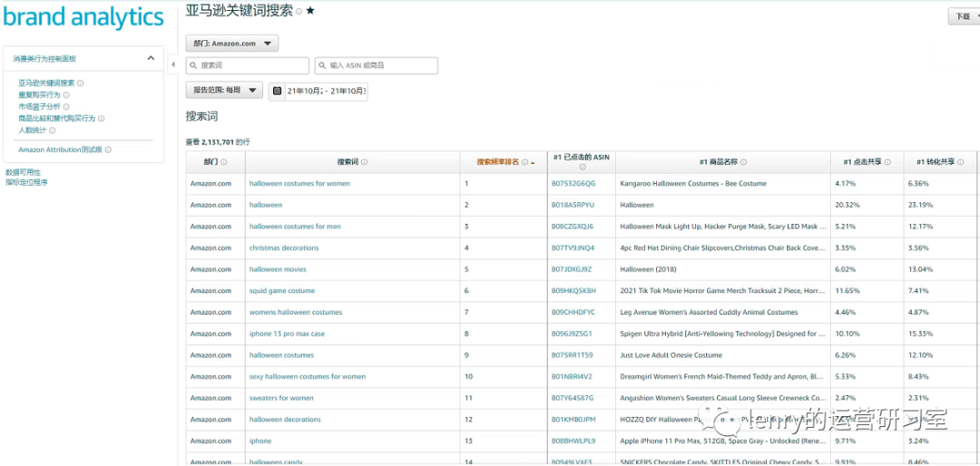Click info icon in 部门 column header

[x=224, y=161]
